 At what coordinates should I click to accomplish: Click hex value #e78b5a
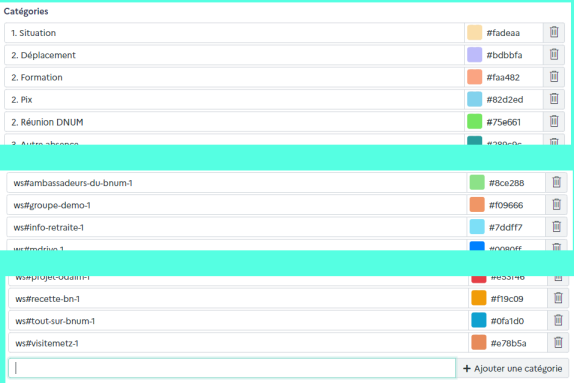508,343
